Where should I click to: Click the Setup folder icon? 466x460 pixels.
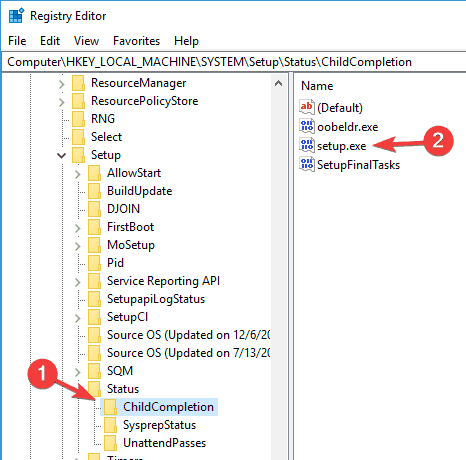tap(78, 155)
